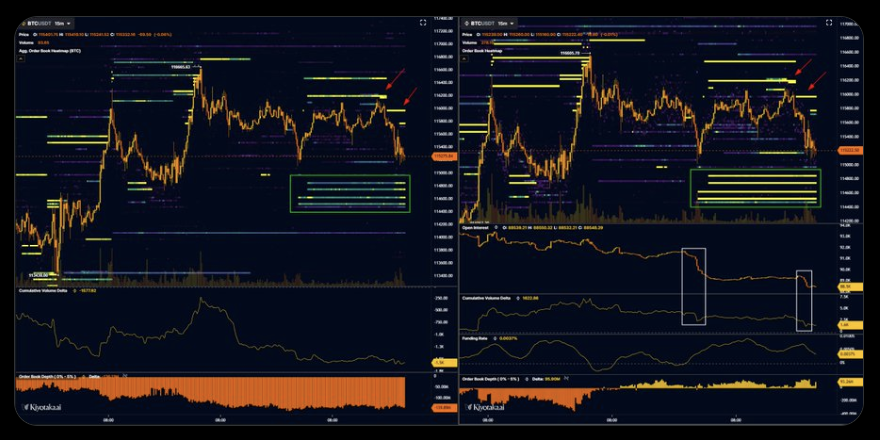Click current price tag on left price axis

443,157
